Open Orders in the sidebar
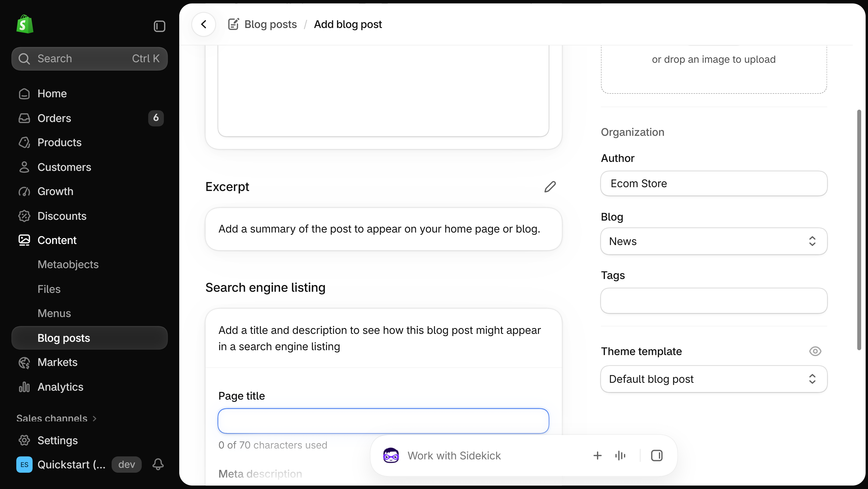 pos(90,118)
